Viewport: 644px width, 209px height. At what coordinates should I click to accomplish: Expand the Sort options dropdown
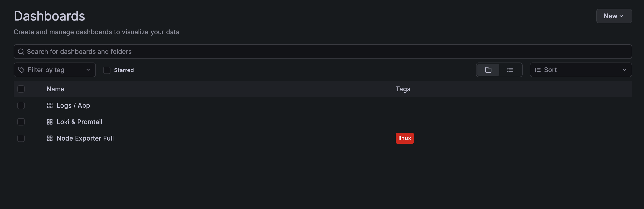(x=625, y=70)
